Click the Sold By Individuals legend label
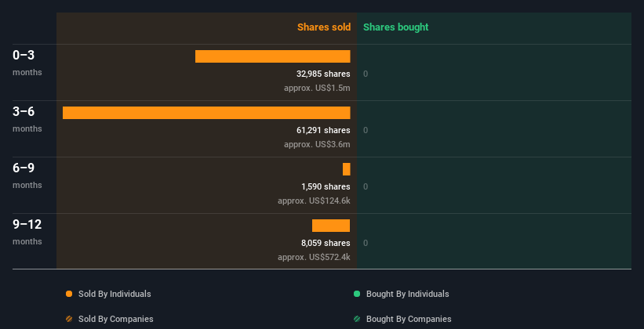644x329 pixels. [115, 294]
